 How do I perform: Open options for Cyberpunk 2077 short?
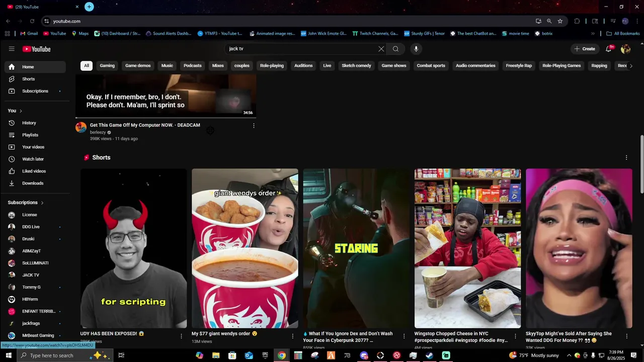point(404,336)
